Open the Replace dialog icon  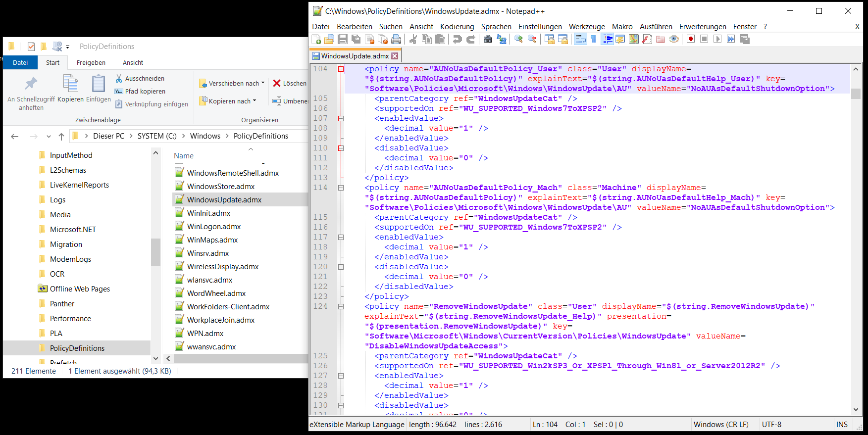coord(501,39)
